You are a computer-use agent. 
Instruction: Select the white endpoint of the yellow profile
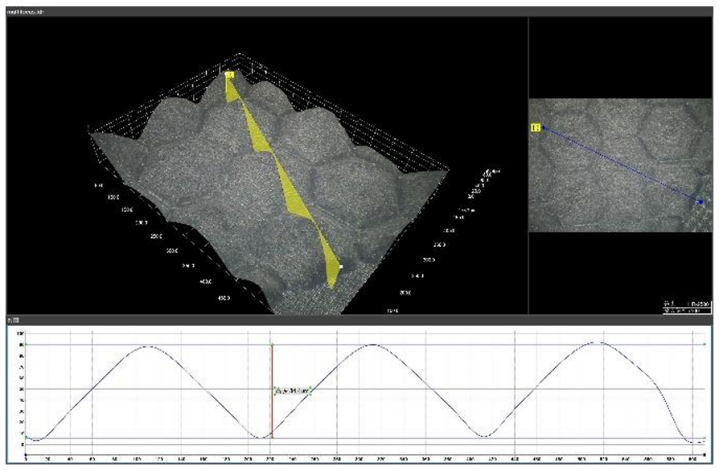(x=340, y=267)
